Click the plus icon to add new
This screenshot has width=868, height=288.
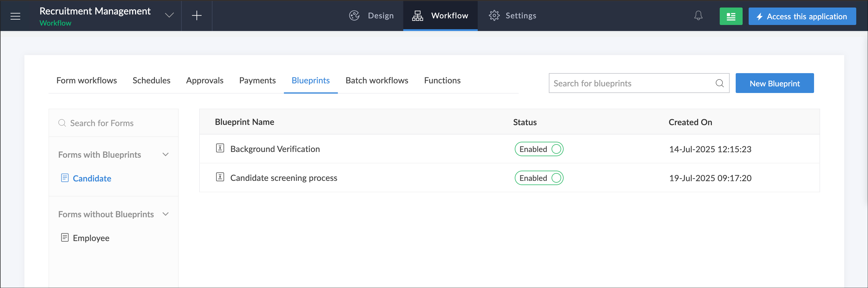(197, 16)
